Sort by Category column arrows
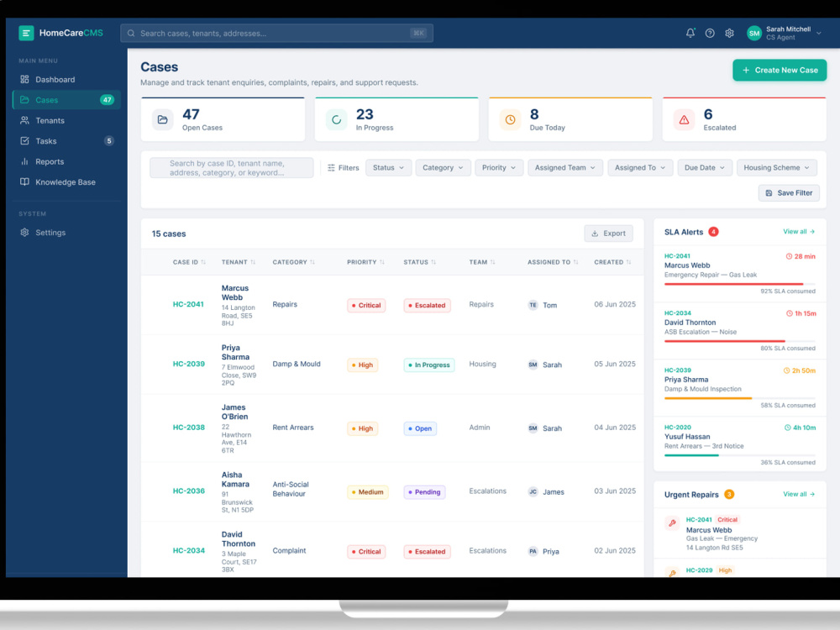The width and height of the screenshot is (840, 630). 312,262
